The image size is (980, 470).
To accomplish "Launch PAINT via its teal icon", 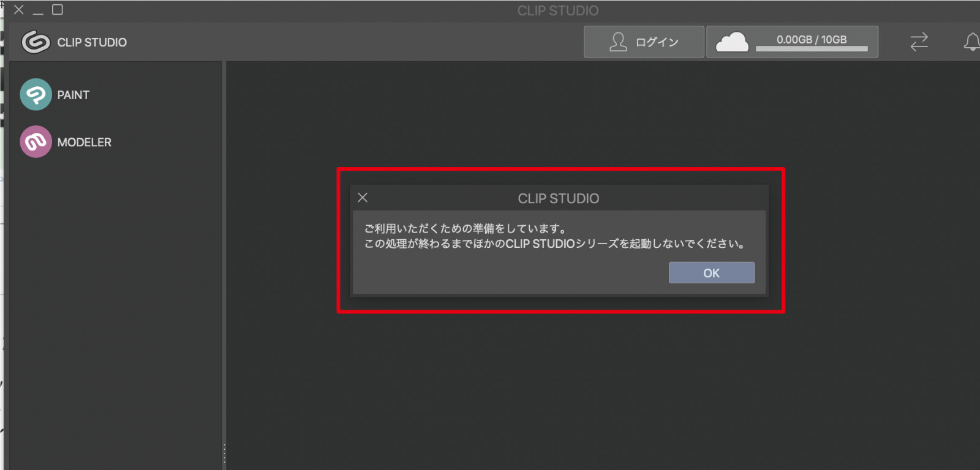I will (36, 95).
